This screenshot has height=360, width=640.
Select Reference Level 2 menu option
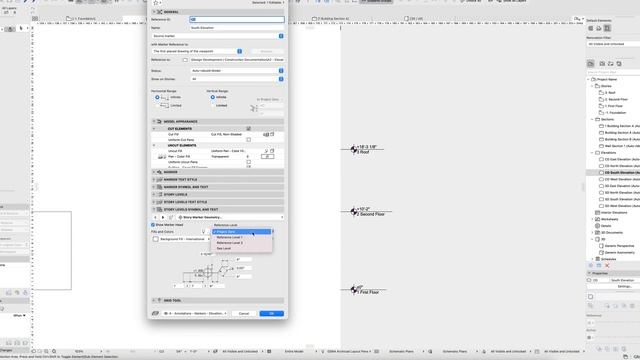point(242,243)
